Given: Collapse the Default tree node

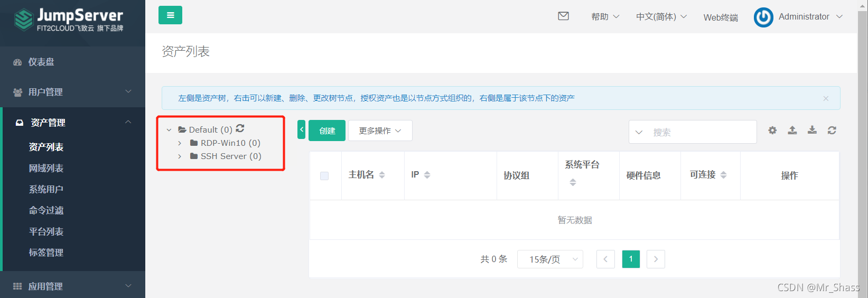Looking at the screenshot, I should 169,130.
